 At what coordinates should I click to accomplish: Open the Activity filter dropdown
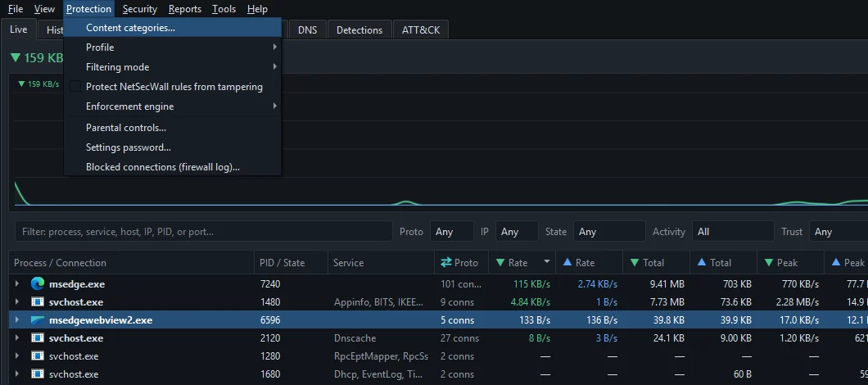coord(733,232)
